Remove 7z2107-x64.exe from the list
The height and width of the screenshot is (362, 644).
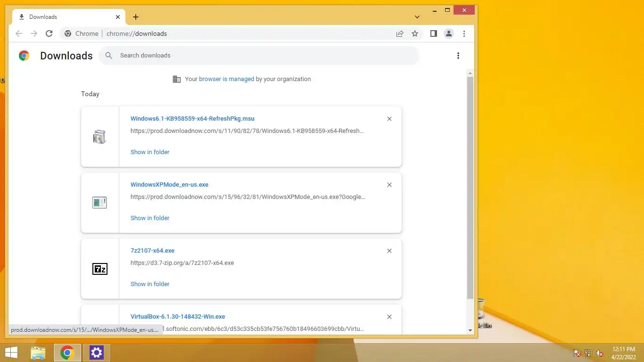click(x=389, y=251)
